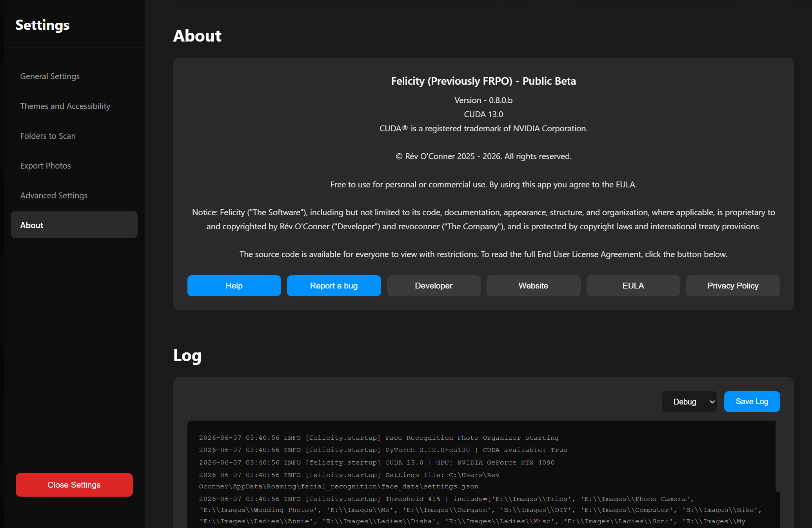
Task: Expand the Debug log level dropdown
Action: [x=689, y=402]
